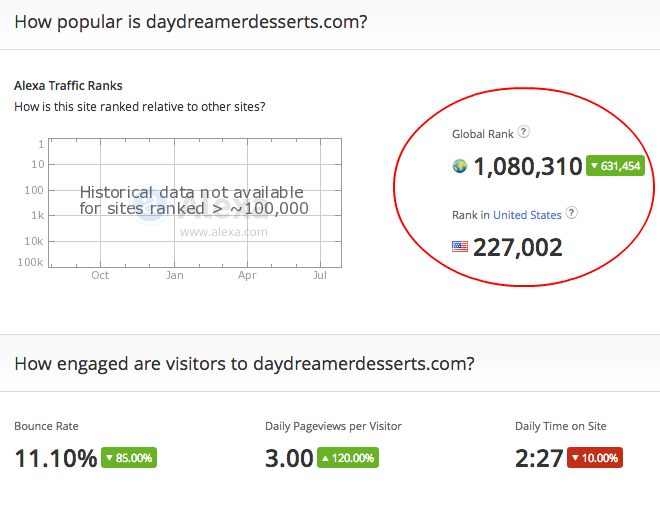The image size is (660, 512).
Task: Click the green 120.00% pageviews change badge
Action: coord(348,458)
